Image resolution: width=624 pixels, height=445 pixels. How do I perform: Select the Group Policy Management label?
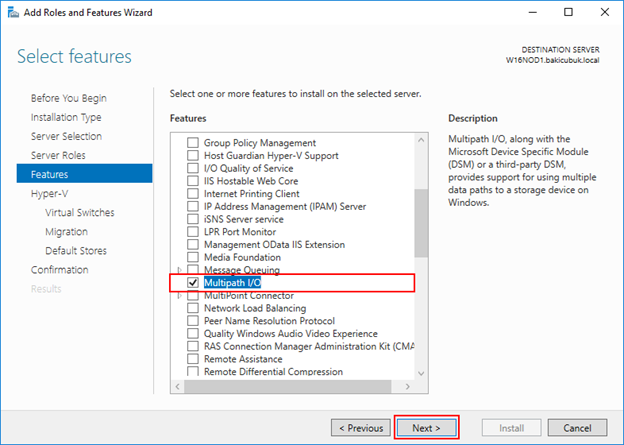[x=260, y=142]
